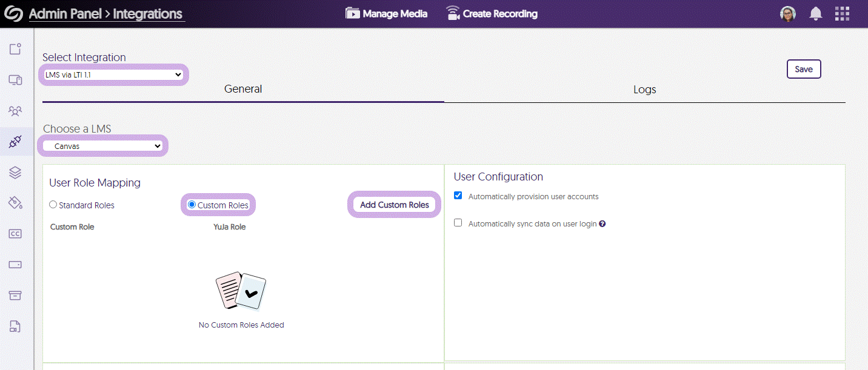
Task: Open the Users (people) sidebar icon
Action: click(15, 111)
